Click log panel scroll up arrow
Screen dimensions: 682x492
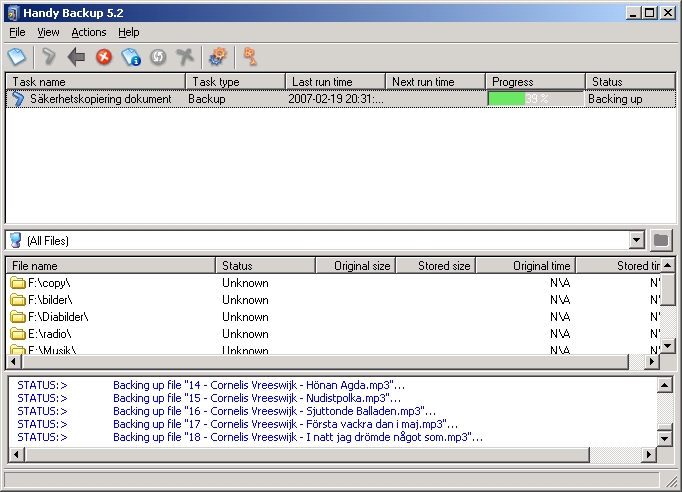[x=664, y=385]
